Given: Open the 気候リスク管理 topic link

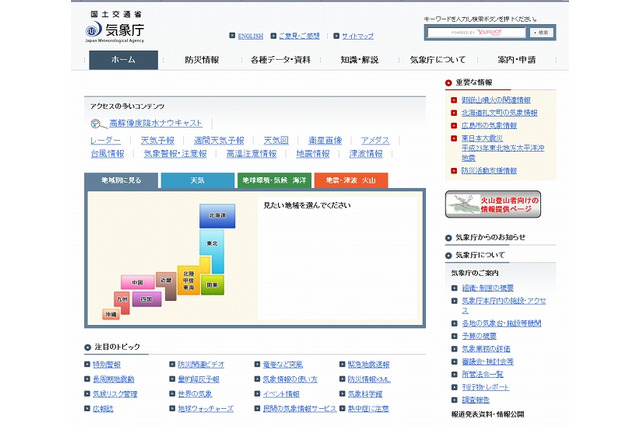Looking at the screenshot, I should [115, 394].
